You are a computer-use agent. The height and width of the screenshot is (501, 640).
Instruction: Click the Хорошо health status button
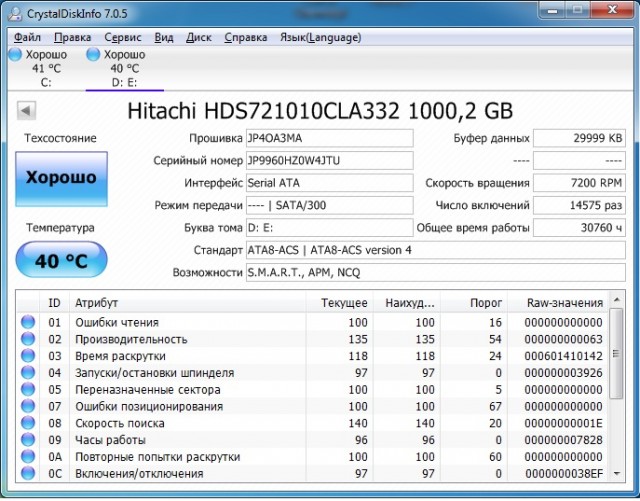61,179
